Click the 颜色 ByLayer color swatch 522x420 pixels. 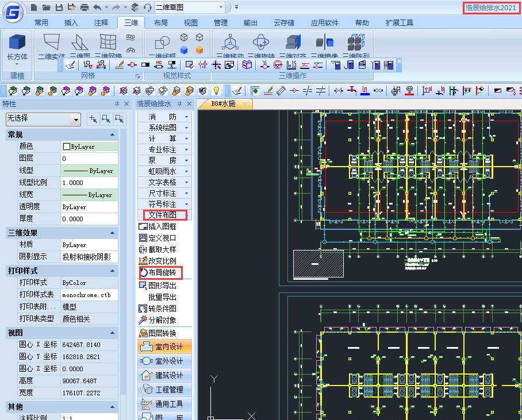pos(67,147)
